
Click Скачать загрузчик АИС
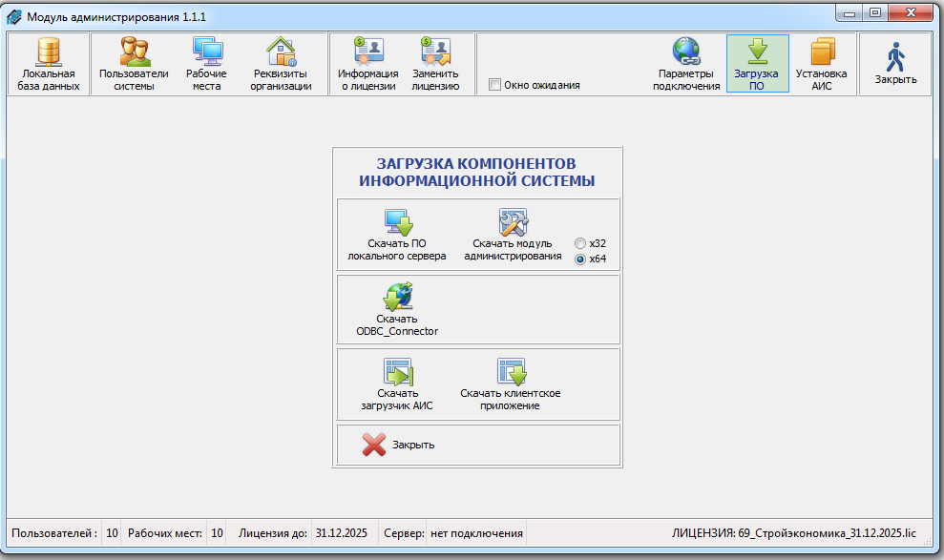397,384
